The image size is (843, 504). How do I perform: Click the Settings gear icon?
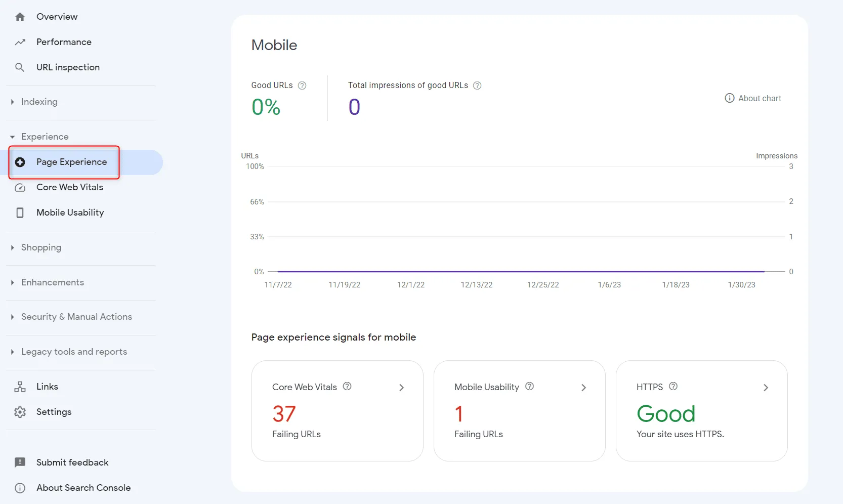[20, 412]
